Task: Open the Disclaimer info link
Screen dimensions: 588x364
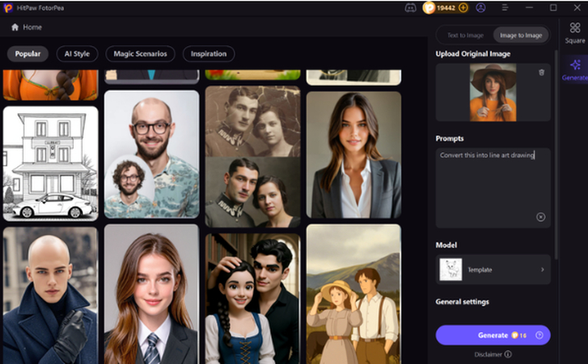Action: [493, 354]
